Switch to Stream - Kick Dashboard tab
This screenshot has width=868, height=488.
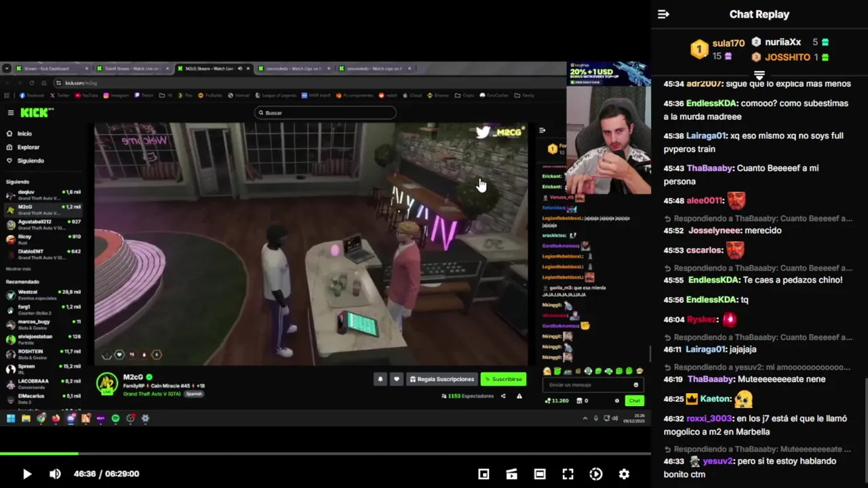pyautogui.click(x=52, y=68)
